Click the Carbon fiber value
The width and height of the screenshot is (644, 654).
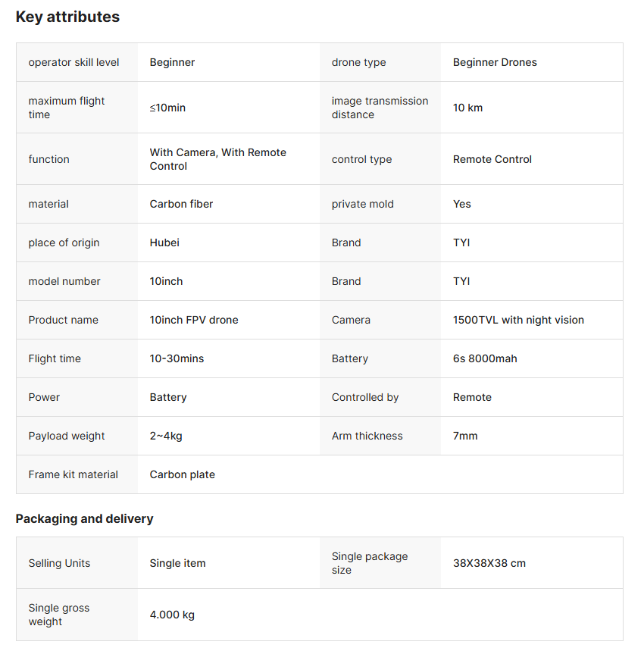(181, 204)
